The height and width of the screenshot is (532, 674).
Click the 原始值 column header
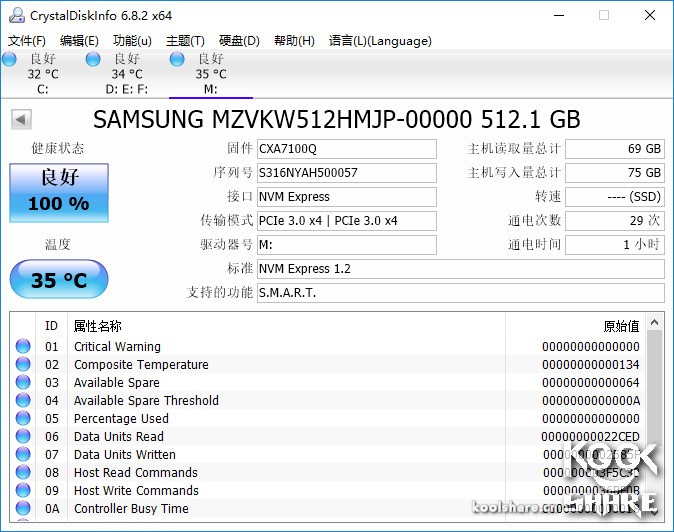[576, 326]
